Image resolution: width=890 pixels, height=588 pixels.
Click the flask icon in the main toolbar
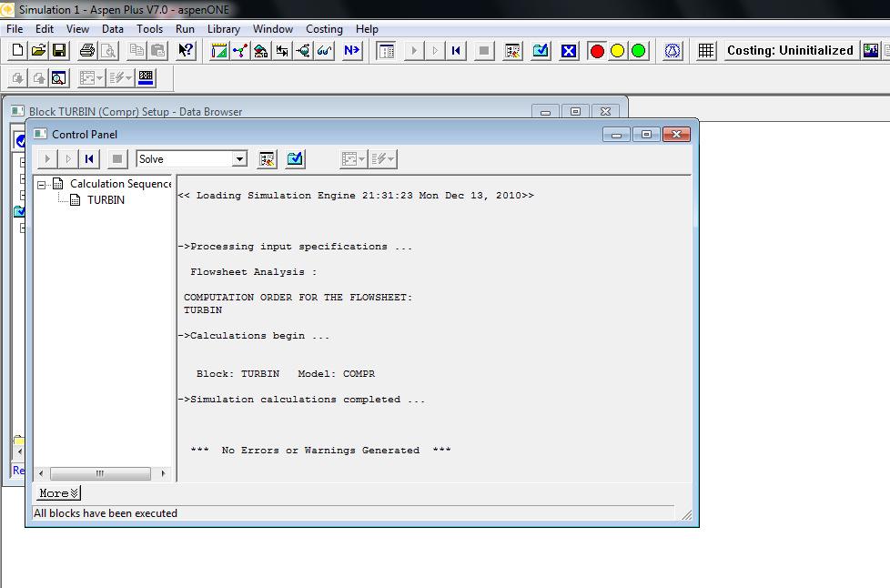(x=673, y=50)
